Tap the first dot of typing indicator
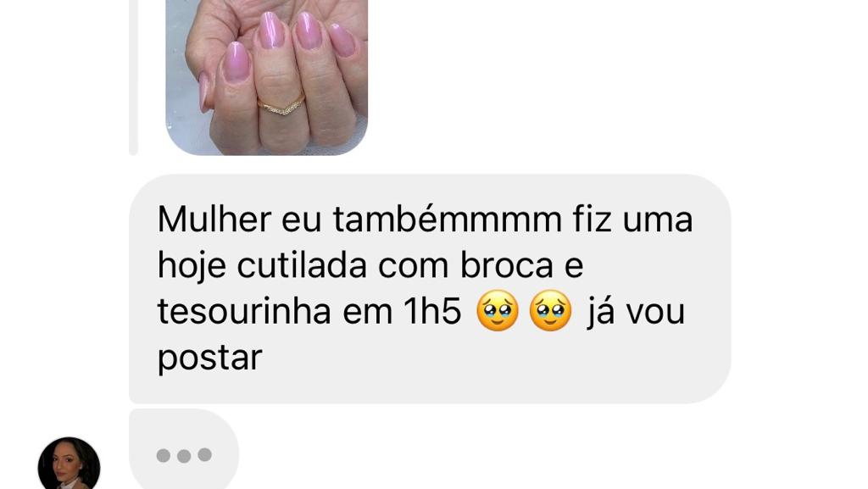 (164, 455)
